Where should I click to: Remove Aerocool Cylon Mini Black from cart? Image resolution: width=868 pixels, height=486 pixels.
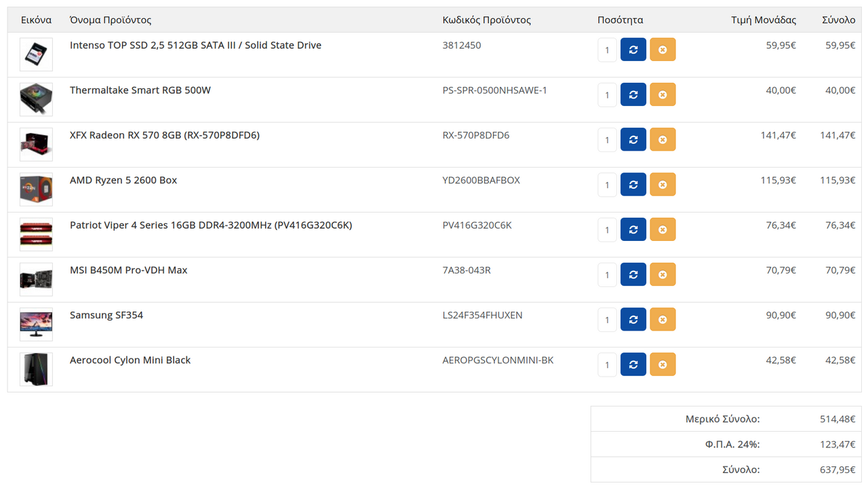(x=663, y=364)
